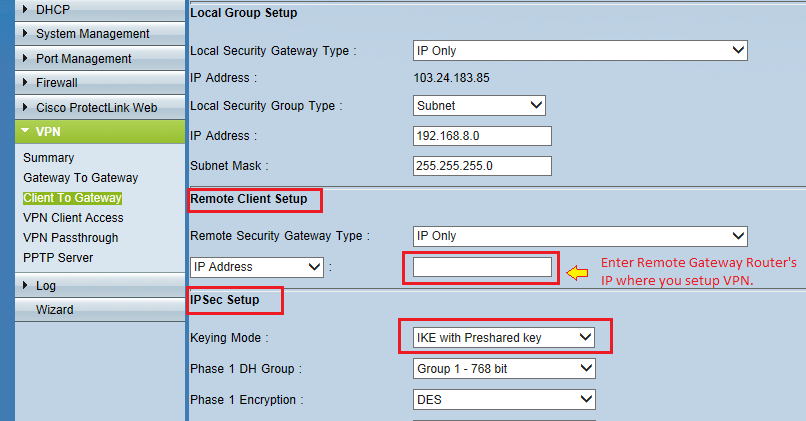Screen dimensions: 806x421
Task: Expand the Firewall section arrow
Action: point(25,82)
